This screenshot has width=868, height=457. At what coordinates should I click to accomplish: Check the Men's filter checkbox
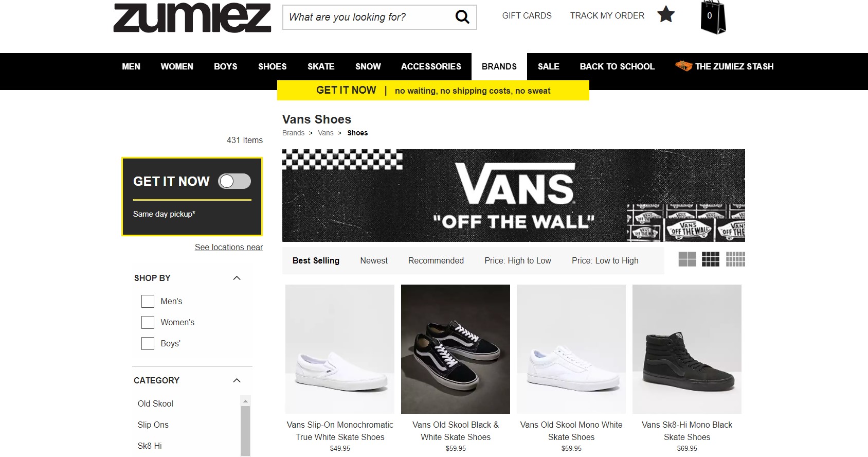(x=148, y=301)
